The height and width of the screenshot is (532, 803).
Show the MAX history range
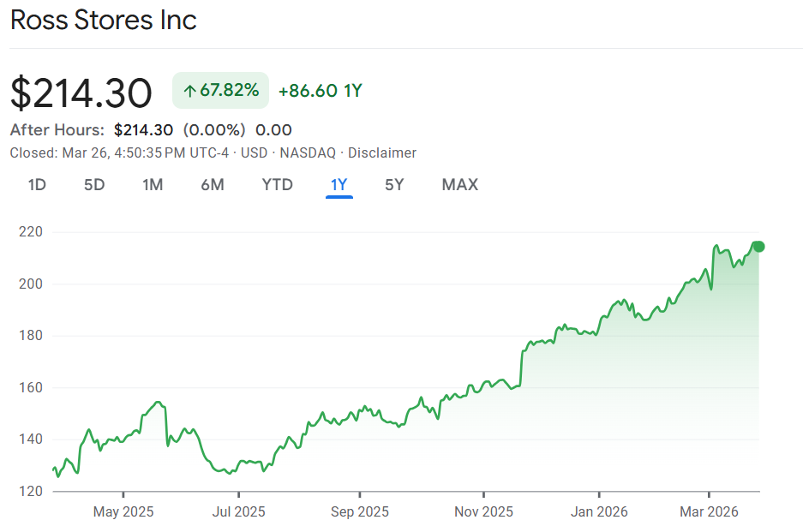click(x=459, y=184)
